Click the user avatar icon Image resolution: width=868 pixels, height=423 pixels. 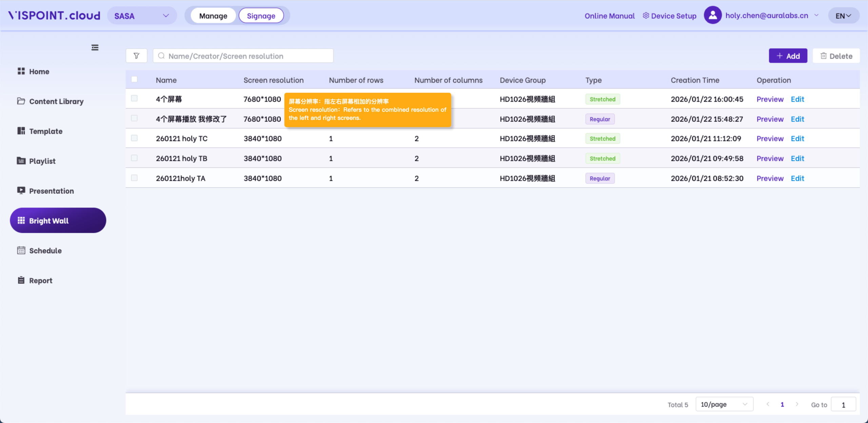712,16
